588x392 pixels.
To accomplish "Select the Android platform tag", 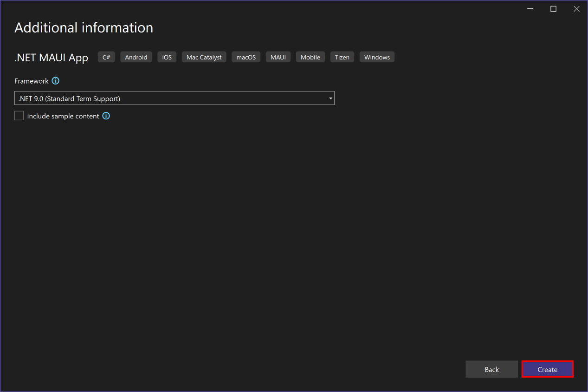I will coord(136,57).
